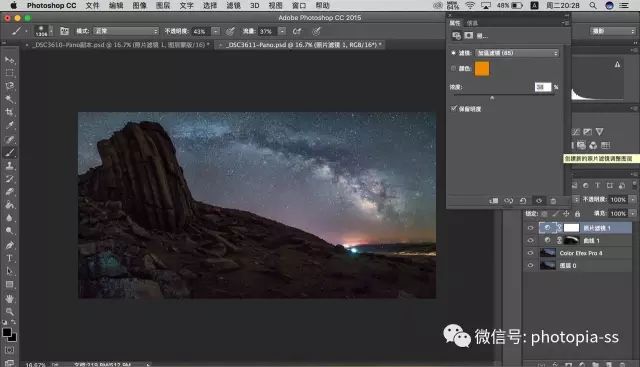Viewport: 640px width, 367px height.
Task: Select the Move tool in the toolbox
Action: (x=9, y=60)
